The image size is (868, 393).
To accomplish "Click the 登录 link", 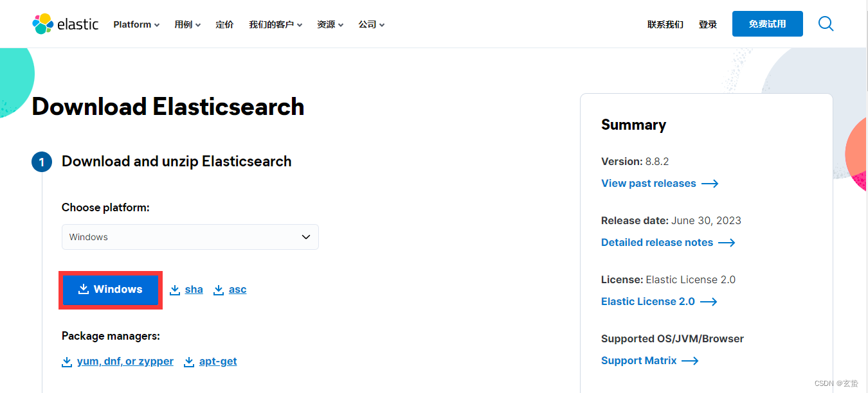I will tap(707, 24).
